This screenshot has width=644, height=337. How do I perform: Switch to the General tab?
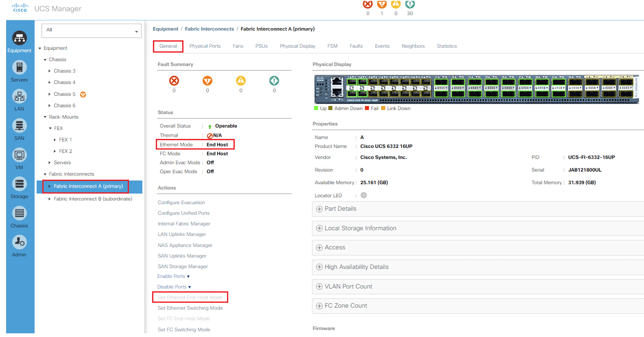click(x=168, y=46)
